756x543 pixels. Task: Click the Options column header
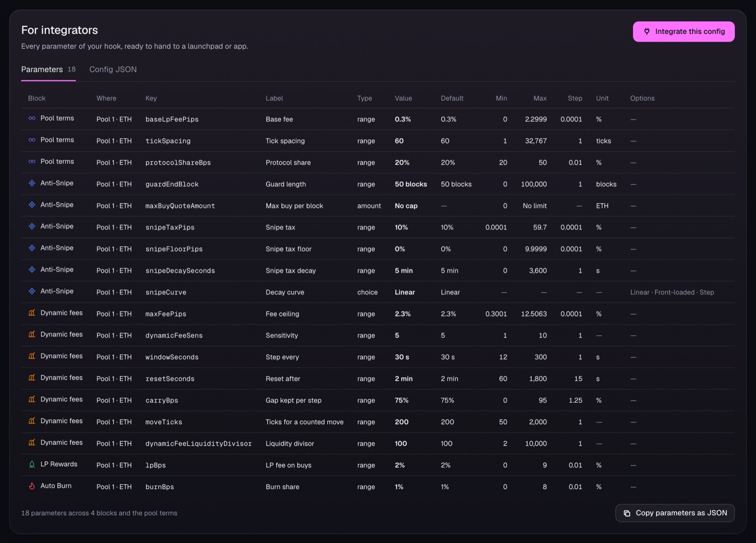[642, 98]
